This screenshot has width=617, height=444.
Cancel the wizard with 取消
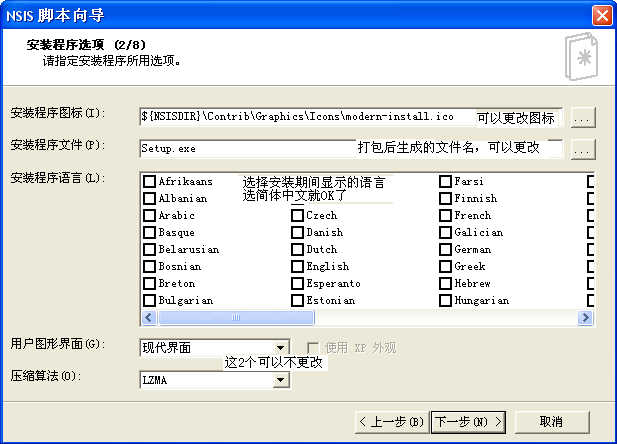[x=552, y=422]
